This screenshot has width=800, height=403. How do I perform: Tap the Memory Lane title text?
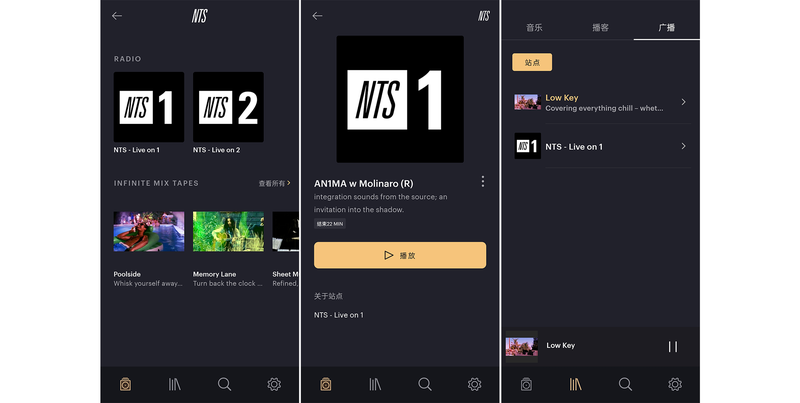[x=214, y=274]
